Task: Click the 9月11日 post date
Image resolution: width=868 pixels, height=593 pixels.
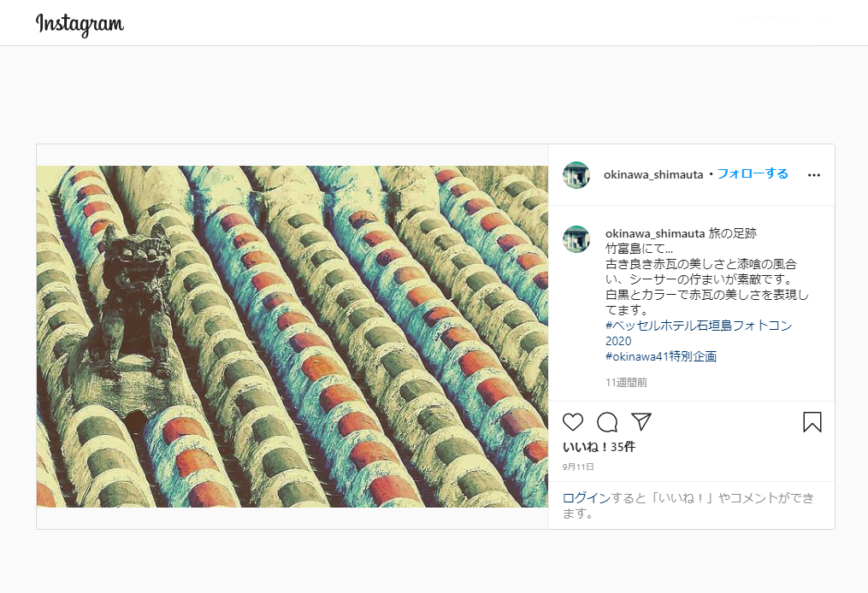Action: tap(578, 467)
